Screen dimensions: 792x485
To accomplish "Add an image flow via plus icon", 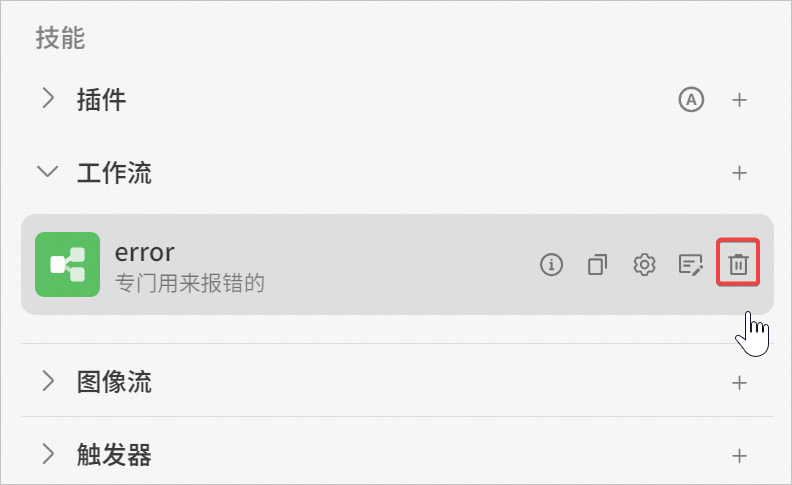I will (739, 382).
